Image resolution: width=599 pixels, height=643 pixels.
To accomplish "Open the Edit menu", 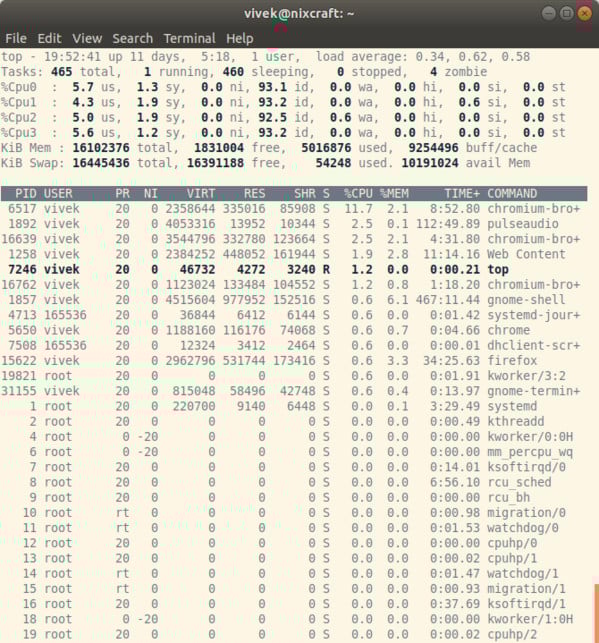I will click(49, 39).
